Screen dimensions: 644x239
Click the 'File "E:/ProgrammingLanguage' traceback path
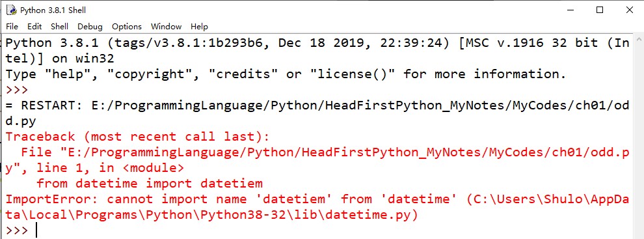pyautogui.click(x=325, y=152)
